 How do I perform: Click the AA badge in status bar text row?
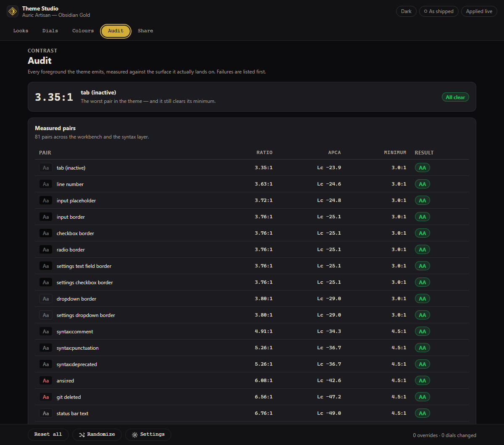coord(423,413)
